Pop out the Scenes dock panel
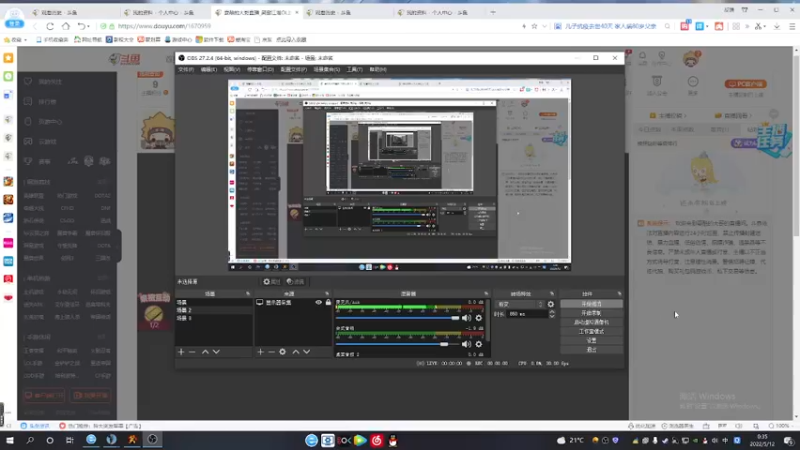800x450 pixels. coord(248,294)
